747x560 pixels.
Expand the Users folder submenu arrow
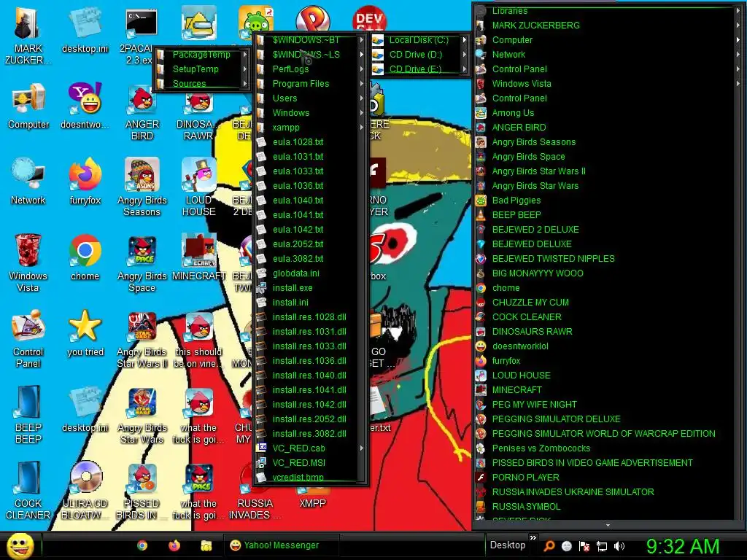pos(362,98)
